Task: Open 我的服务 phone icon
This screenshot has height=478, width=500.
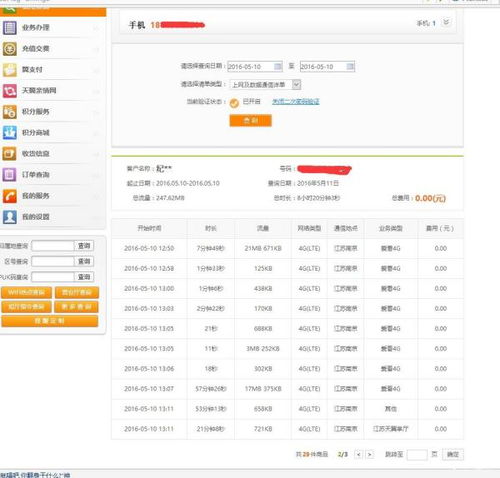Action: click(9, 196)
